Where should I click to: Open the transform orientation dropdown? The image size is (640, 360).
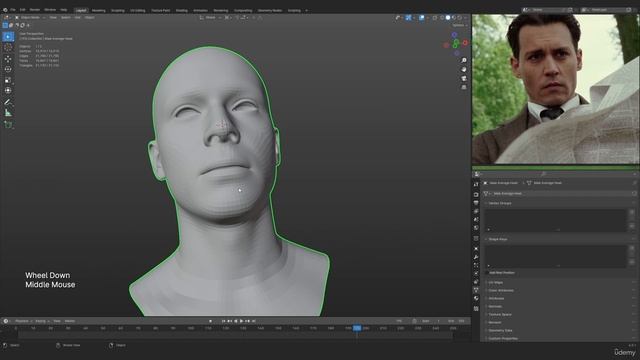210,18
